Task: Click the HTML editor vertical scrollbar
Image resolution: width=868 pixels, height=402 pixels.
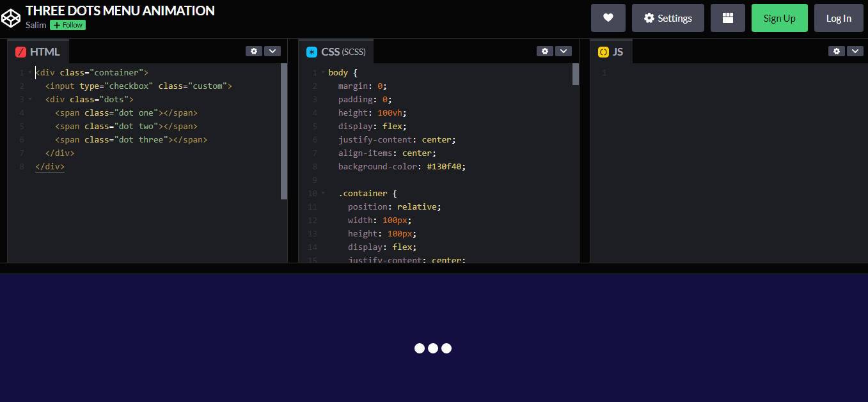Action: coord(284,131)
